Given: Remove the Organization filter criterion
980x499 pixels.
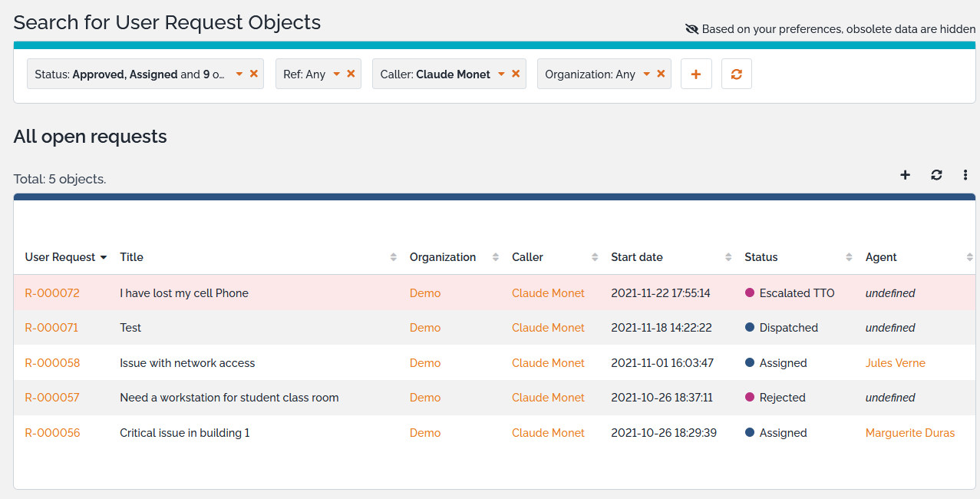Looking at the screenshot, I should click(x=661, y=74).
